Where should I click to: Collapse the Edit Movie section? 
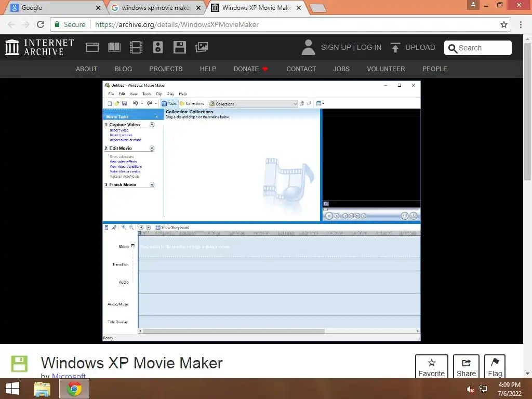coord(152,148)
